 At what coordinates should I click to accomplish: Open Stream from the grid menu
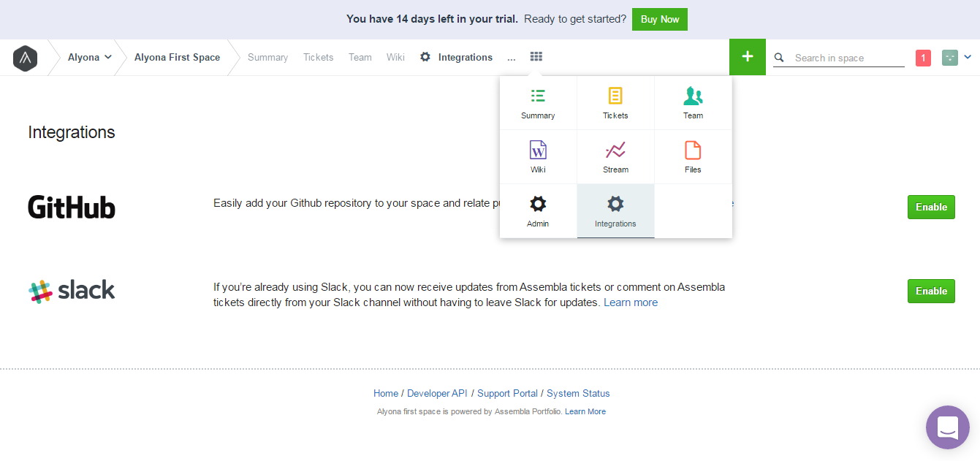coord(615,157)
